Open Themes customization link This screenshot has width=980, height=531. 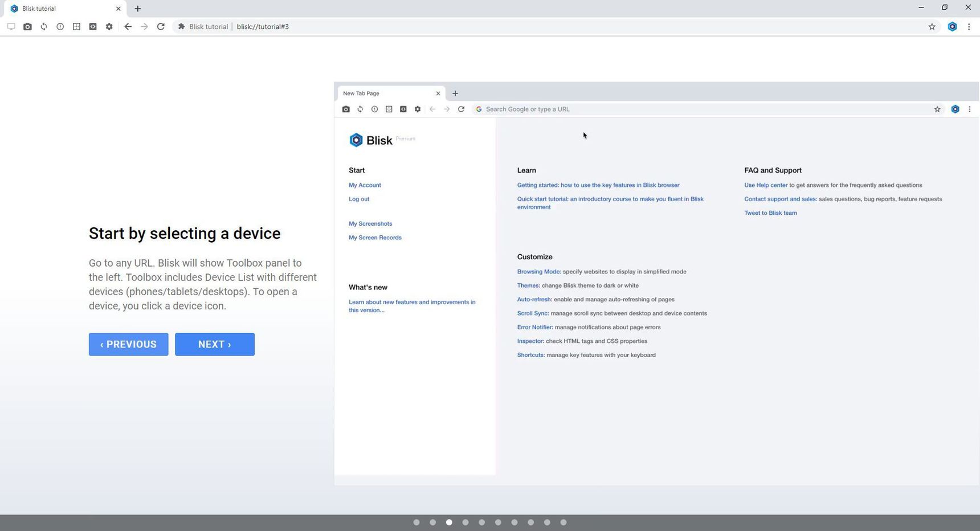click(529, 286)
